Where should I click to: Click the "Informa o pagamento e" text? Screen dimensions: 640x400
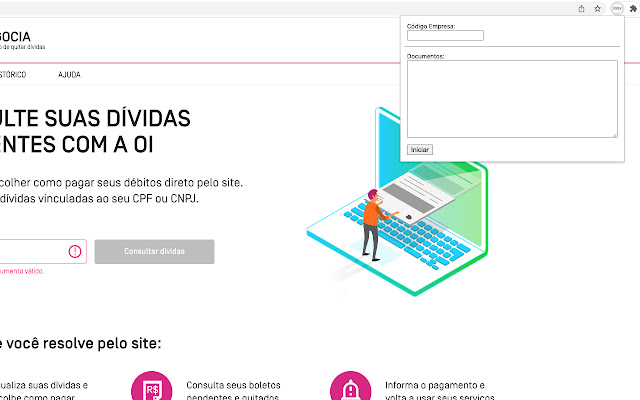(435, 385)
